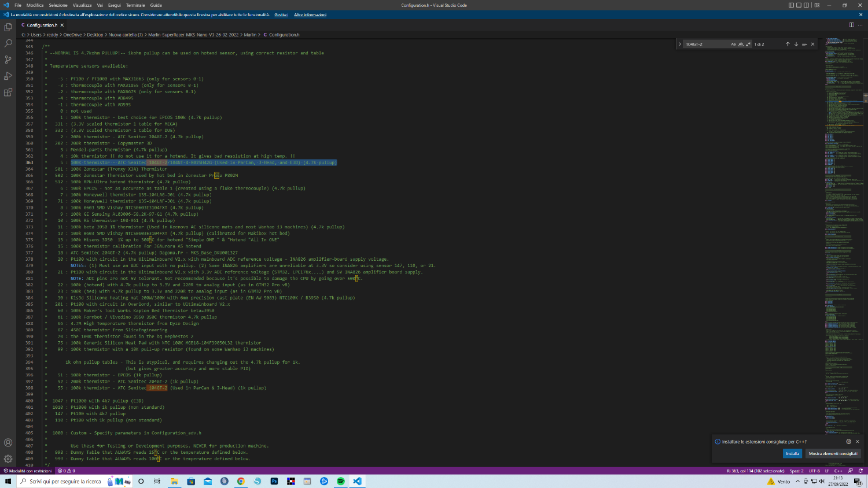Open the Search view in the activity bar

click(x=8, y=43)
